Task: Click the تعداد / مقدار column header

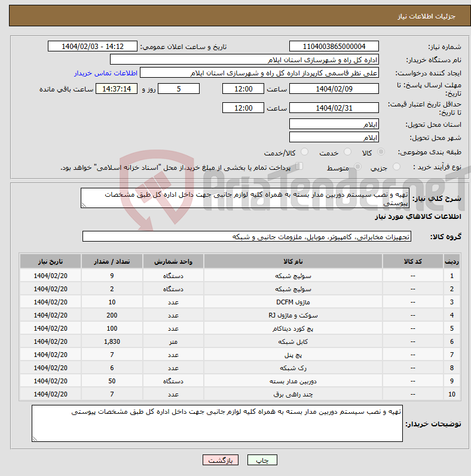Action: point(112,261)
